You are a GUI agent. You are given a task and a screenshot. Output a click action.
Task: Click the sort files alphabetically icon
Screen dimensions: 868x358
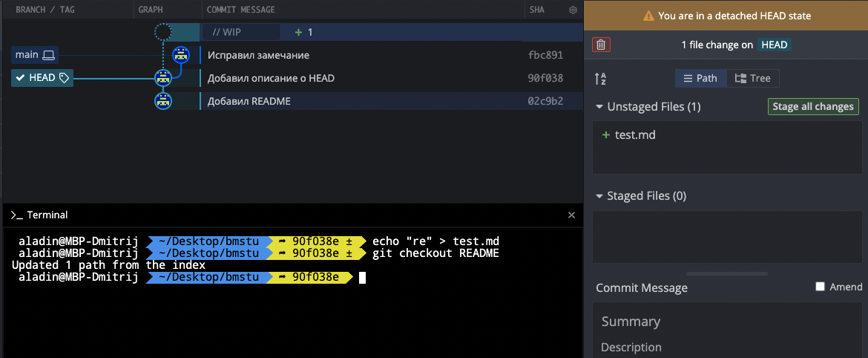tap(601, 79)
